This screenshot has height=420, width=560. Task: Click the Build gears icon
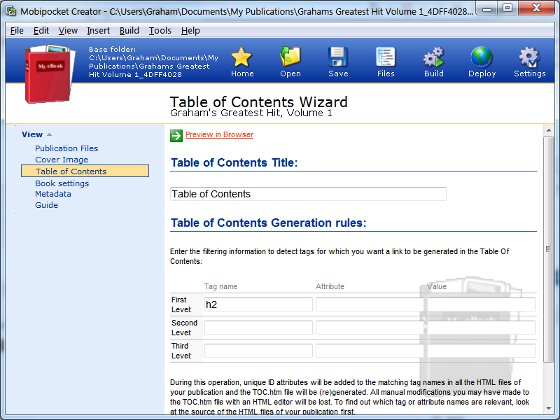point(434,57)
